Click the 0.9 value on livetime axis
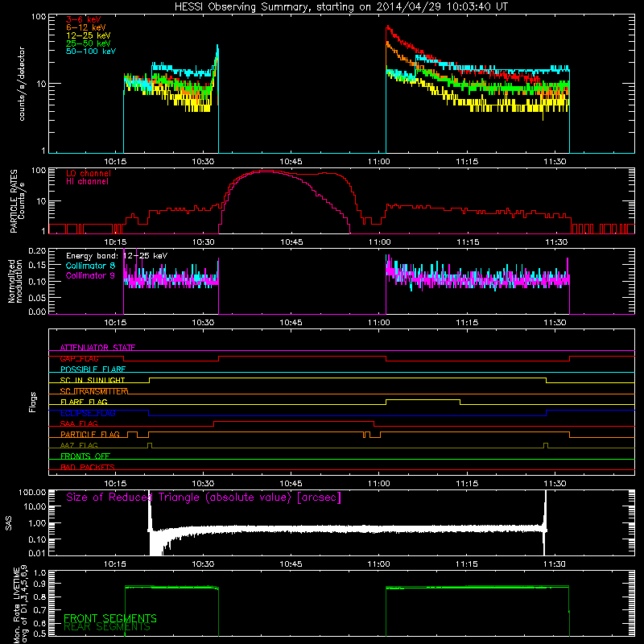 coord(39,584)
